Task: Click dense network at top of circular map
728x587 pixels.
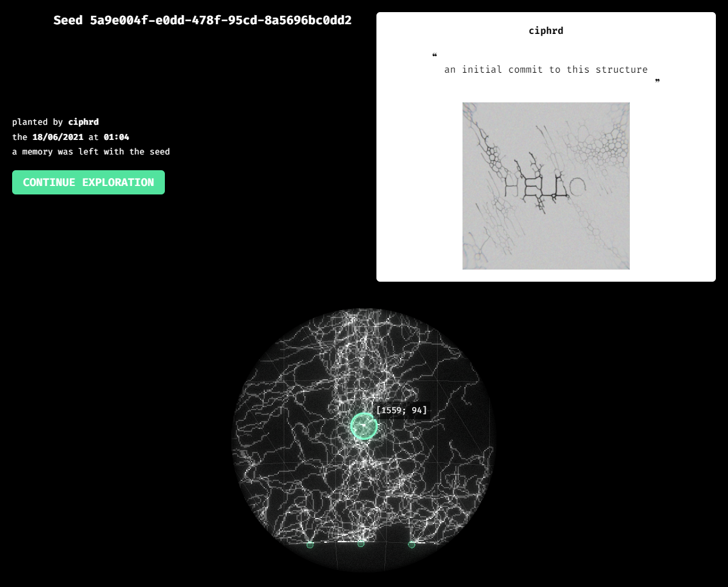Action: (362, 339)
